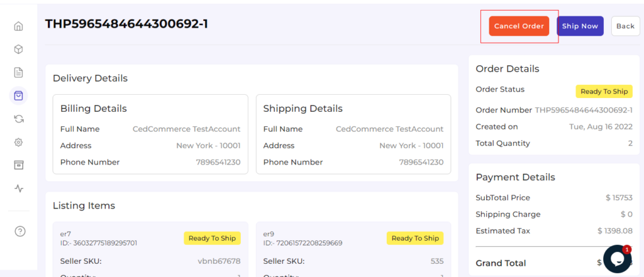The height and width of the screenshot is (277, 644).
Task: Go Back using the Back button
Action: pyautogui.click(x=625, y=26)
